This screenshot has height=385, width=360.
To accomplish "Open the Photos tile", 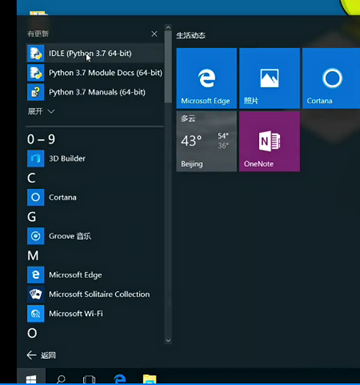I will click(x=269, y=78).
